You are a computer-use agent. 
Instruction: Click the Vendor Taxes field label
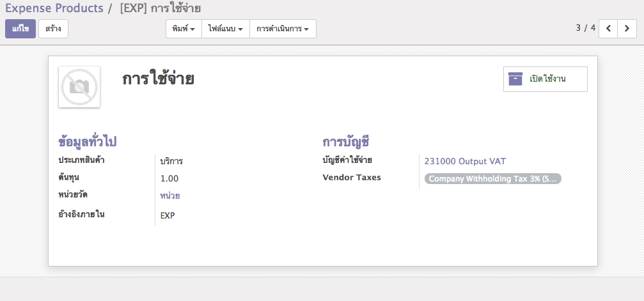coord(352,178)
